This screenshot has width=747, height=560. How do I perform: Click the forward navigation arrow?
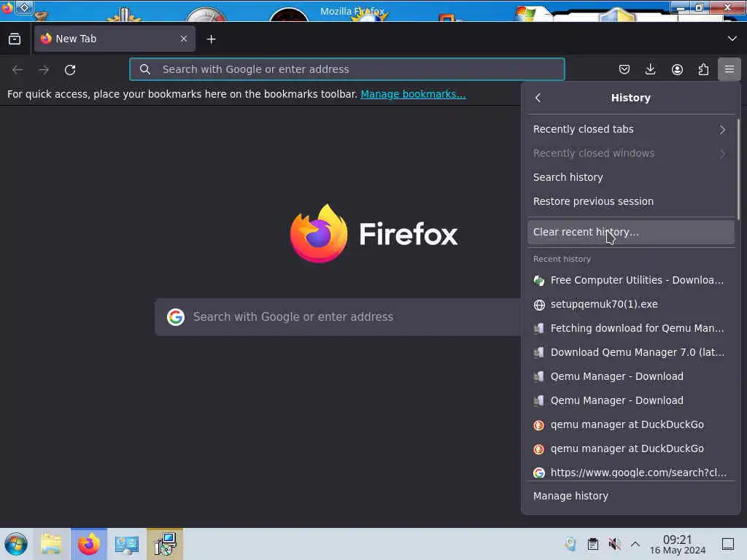coord(44,69)
